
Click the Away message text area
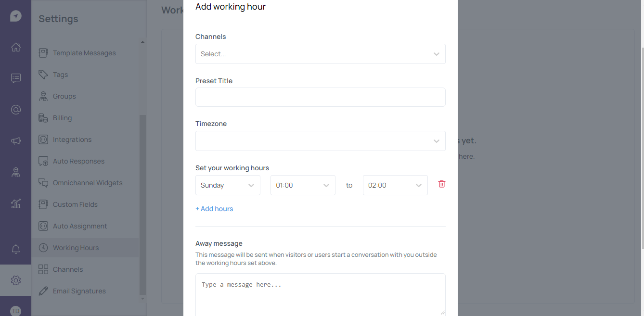320,294
